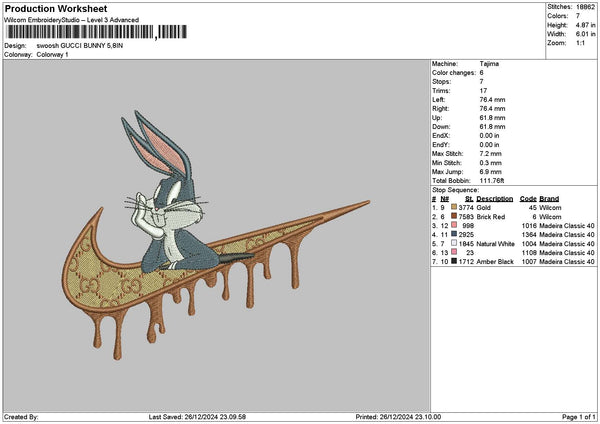
Task: Pick the Natural White thread swatch
Action: (455, 244)
